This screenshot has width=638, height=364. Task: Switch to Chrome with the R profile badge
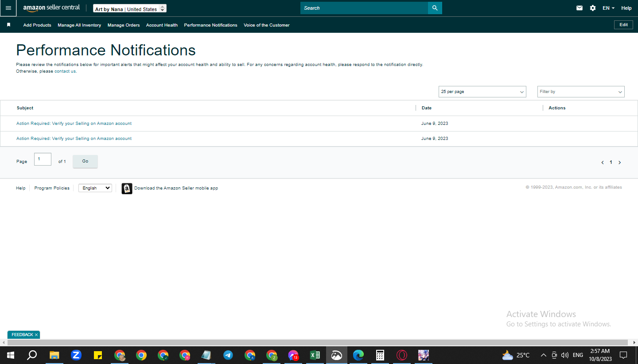coord(185,355)
